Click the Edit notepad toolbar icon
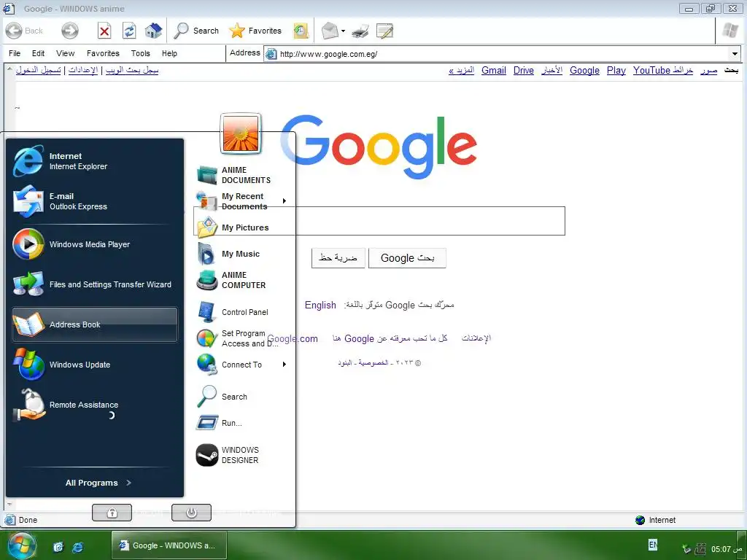This screenshot has height=560, width=747. (x=384, y=31)
